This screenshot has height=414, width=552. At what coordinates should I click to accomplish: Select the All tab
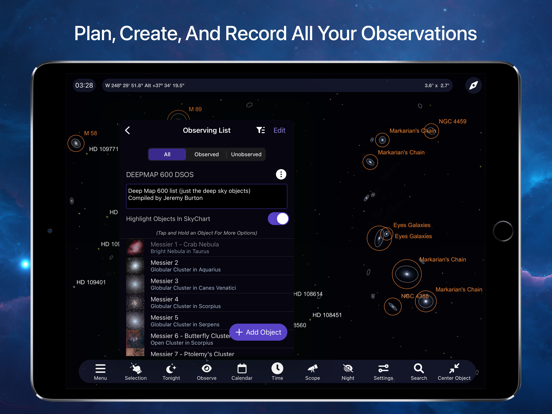tap(167, 154)
